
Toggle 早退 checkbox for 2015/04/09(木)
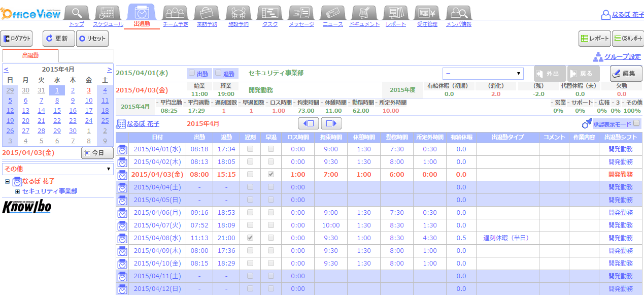click(x=270, y=250)
